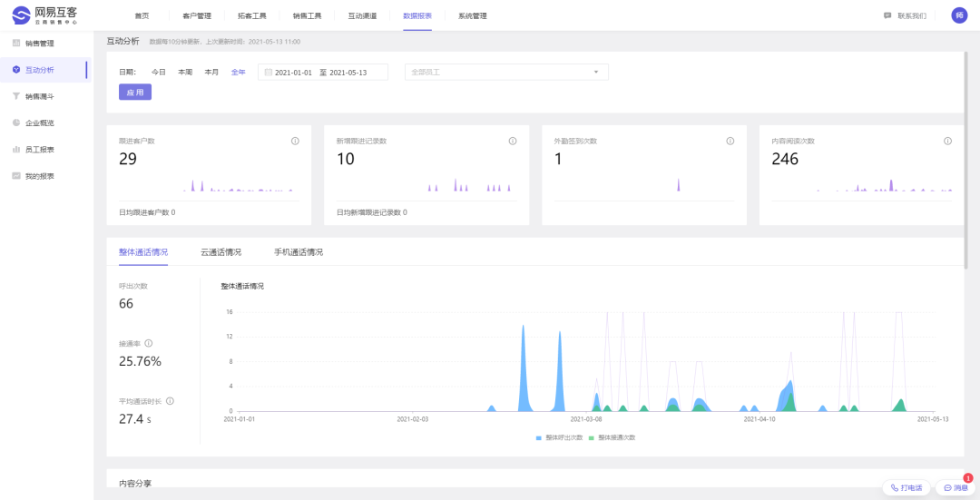
Task: Open 员工报表 from the sidebar
Action: pos(39,149)
